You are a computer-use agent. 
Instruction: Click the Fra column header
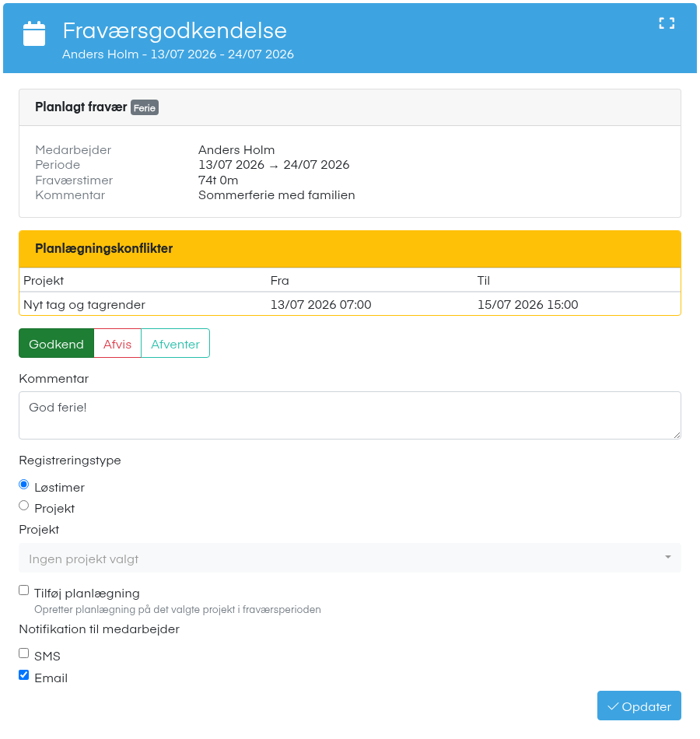coord(279,280)
